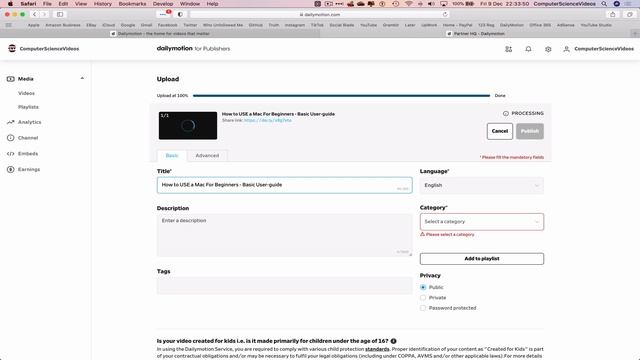The width and height of the screenshot is (640, 360).
Task: Cancel the video upload
Action: click(x=500, y=131)
